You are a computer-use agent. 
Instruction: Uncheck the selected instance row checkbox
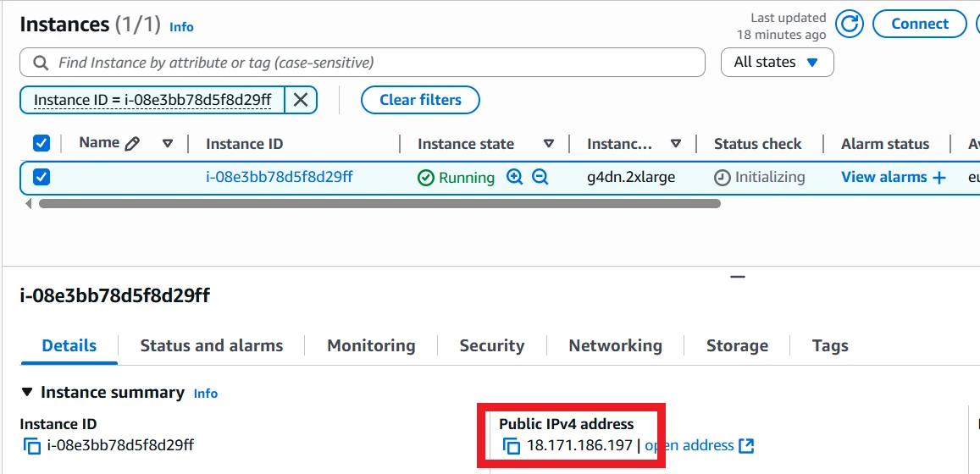[x=42, y=177]
